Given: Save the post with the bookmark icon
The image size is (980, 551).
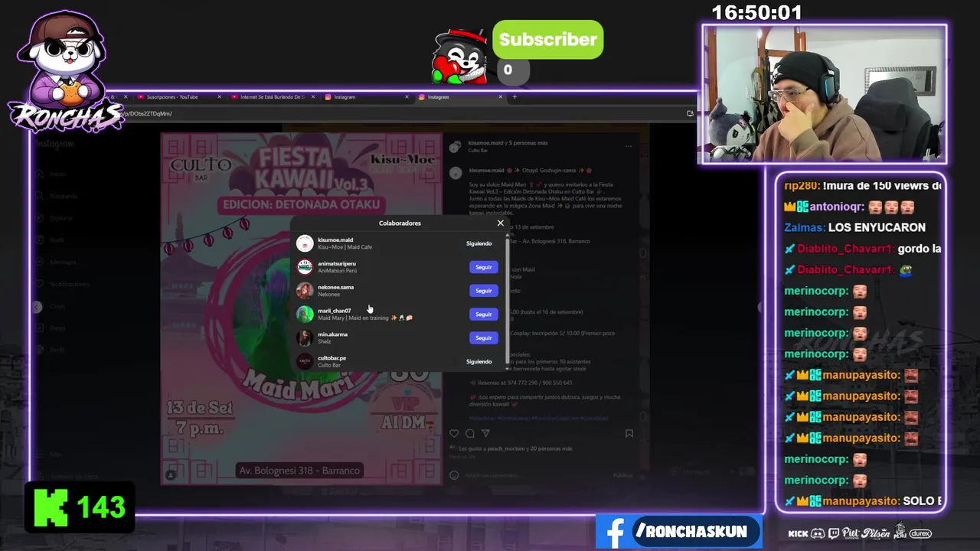Looking at the screenshot, I should (629, 434).
